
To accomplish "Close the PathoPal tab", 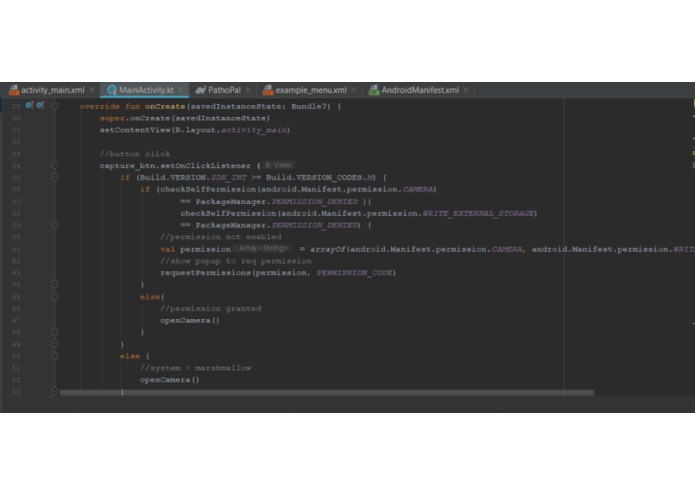I will [248, 90].
